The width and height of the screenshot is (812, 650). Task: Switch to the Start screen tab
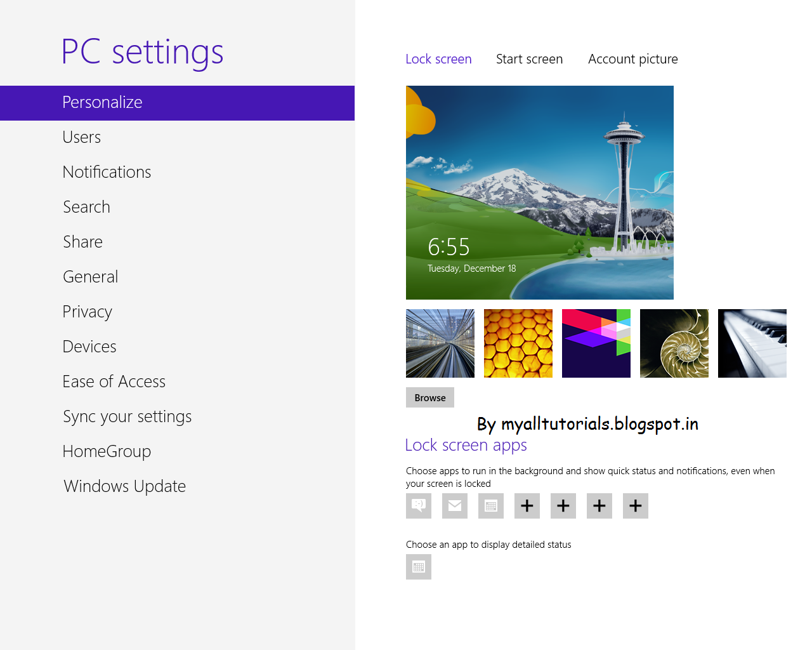529,58
